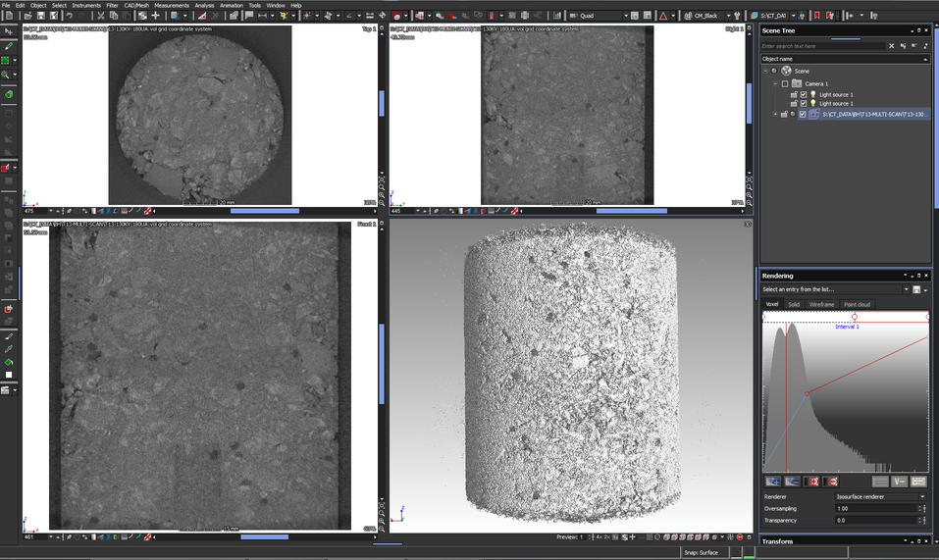Toggle visibility checkbox of the CT_DATA volume
Image resolution: width=939 pixels, height=560 pixels.
pos(803,115)
